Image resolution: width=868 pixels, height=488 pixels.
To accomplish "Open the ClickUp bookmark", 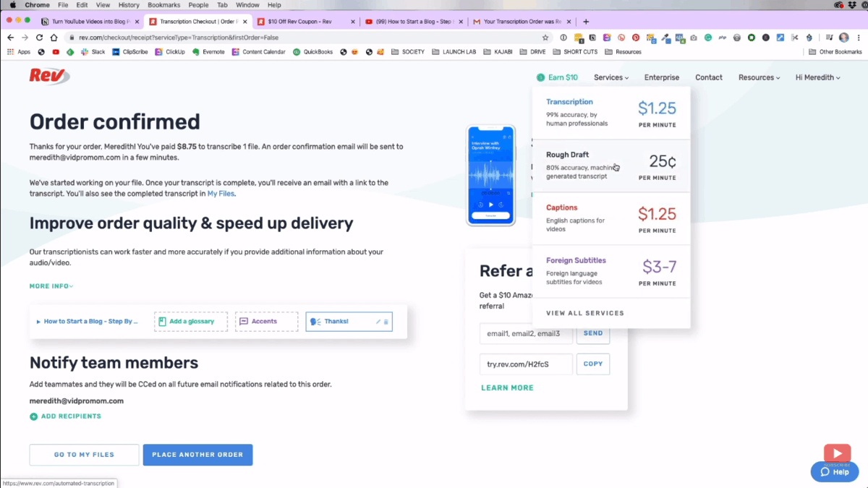I will tap(170, 52).
